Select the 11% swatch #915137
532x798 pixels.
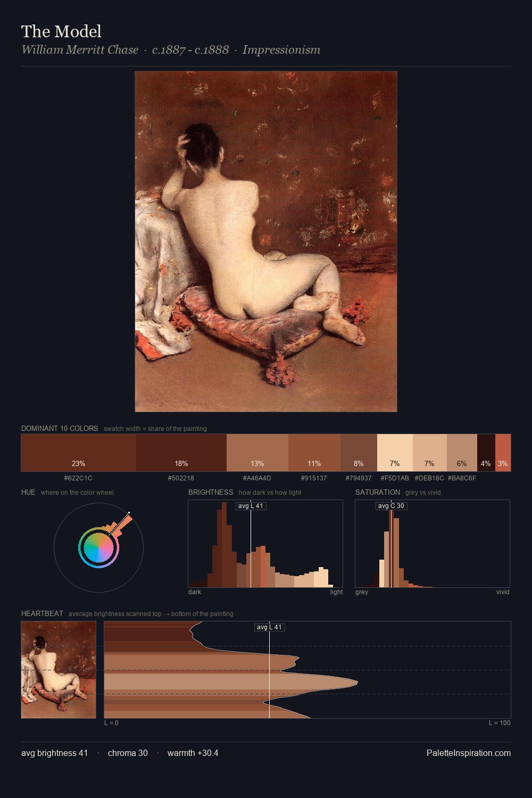pyautogui.click(x=314, y=453)
